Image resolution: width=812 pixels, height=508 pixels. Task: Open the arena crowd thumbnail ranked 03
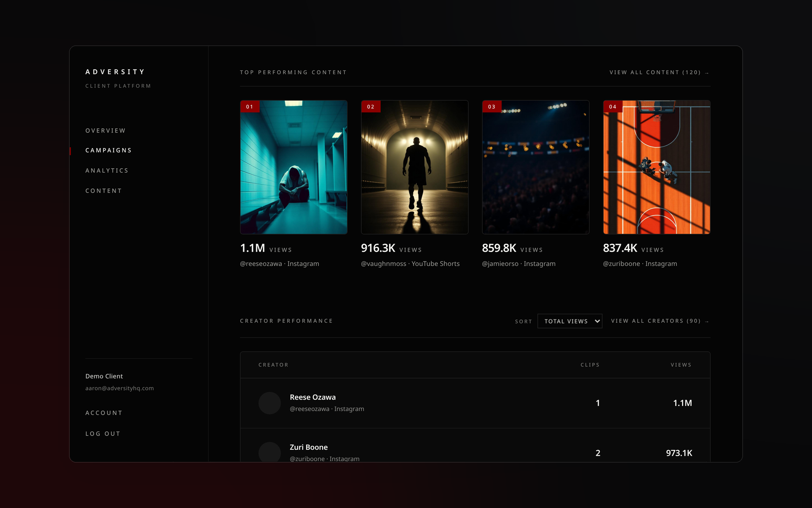[x=536, y=167]
